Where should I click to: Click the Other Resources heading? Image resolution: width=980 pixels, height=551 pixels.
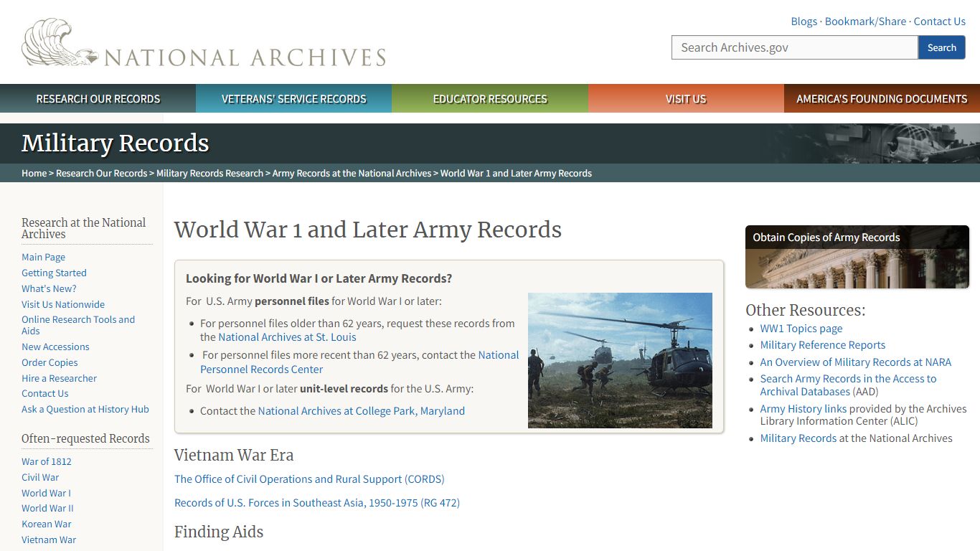pos(806,310)
